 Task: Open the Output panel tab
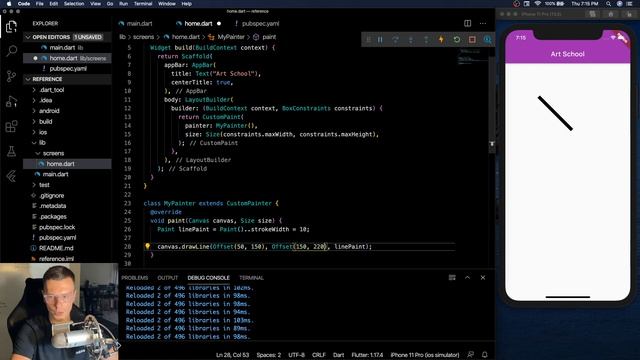168,278
